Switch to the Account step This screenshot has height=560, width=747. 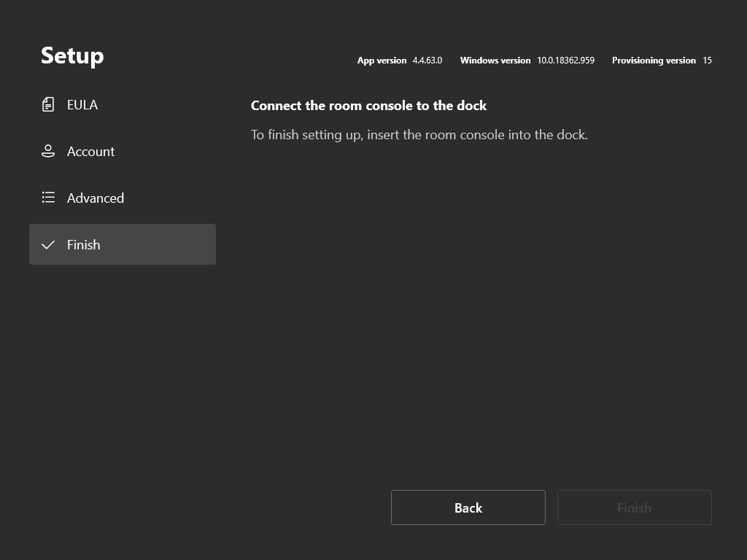123,151
